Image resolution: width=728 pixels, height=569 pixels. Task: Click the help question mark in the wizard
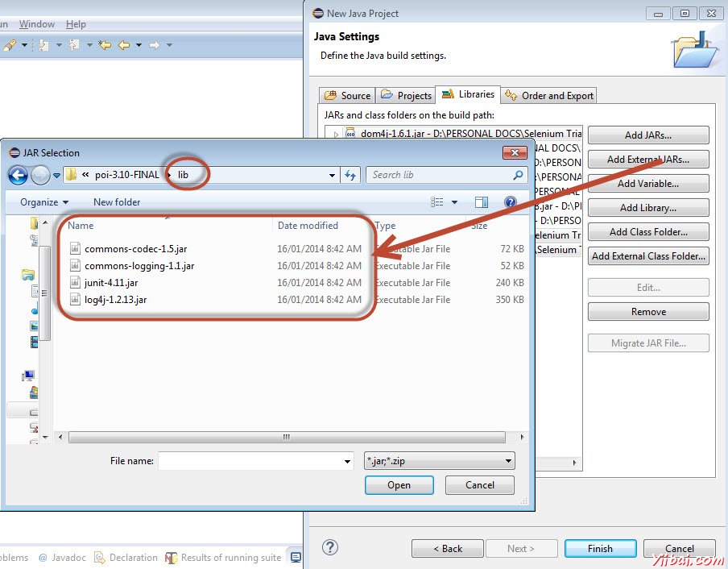pos(329,547)
